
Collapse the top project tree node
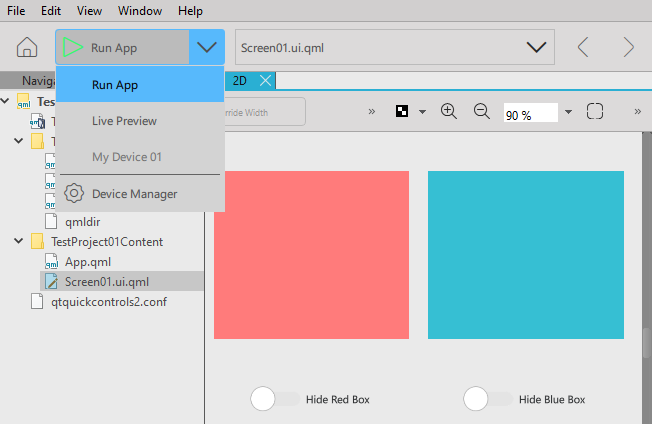(x=5, y=101)
